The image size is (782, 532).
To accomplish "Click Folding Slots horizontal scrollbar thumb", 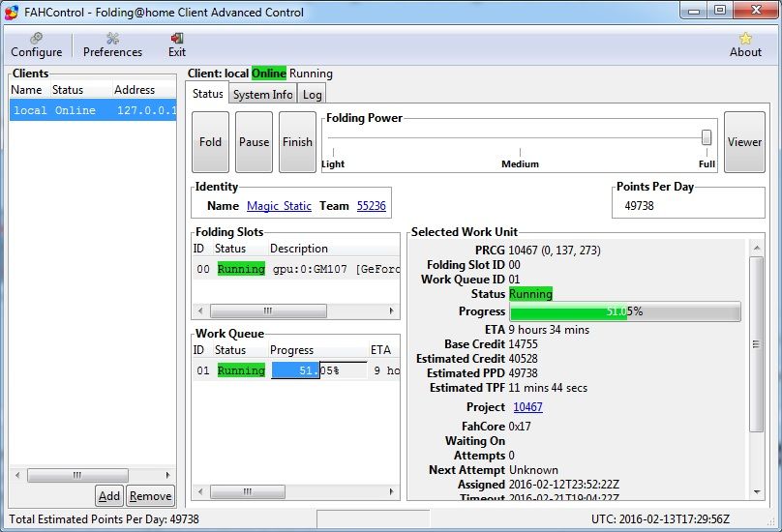I will [268, 311].
